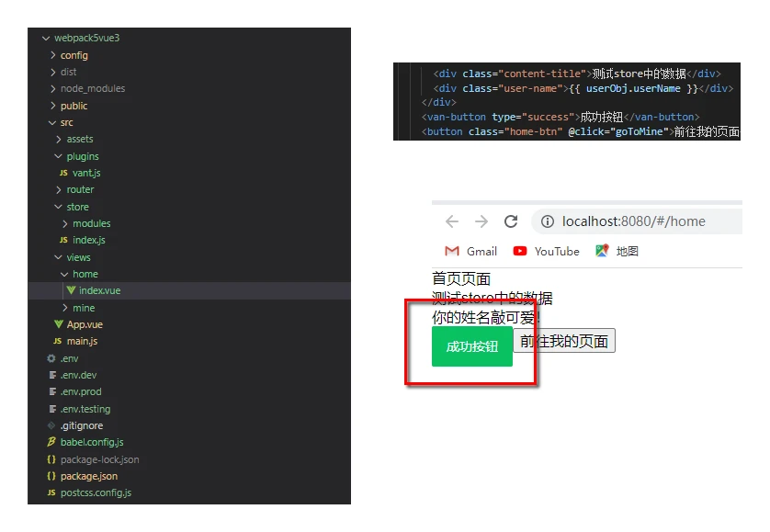The image size is (770, 532).
Task: Click the gear icon beside .env
Action: pyautogui.click(x=51, y=358)
